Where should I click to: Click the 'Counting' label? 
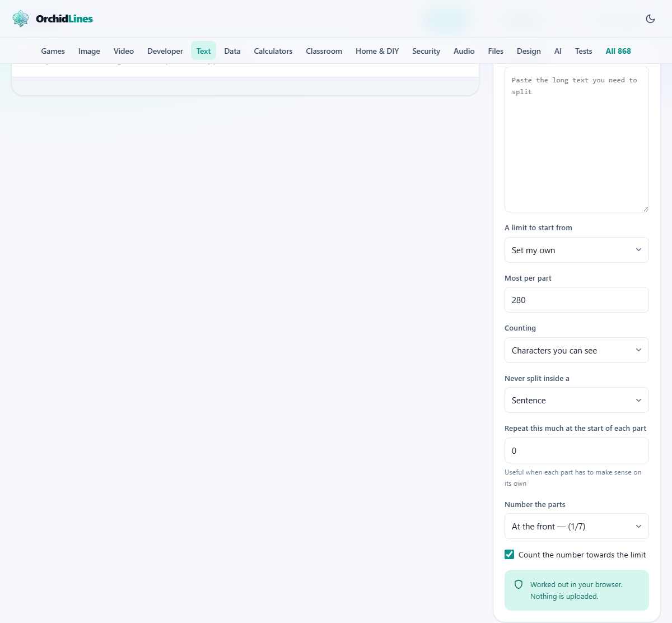coord(520,328)
